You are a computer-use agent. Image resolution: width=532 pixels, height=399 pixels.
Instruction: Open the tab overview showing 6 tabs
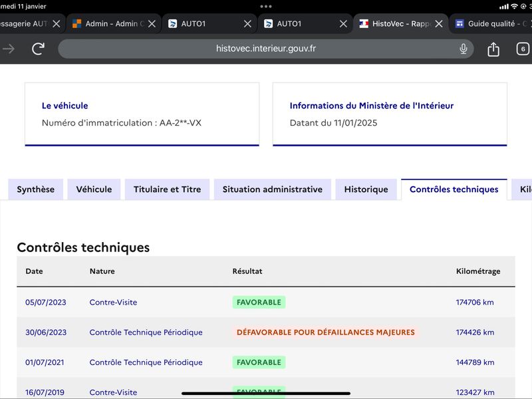523,49
